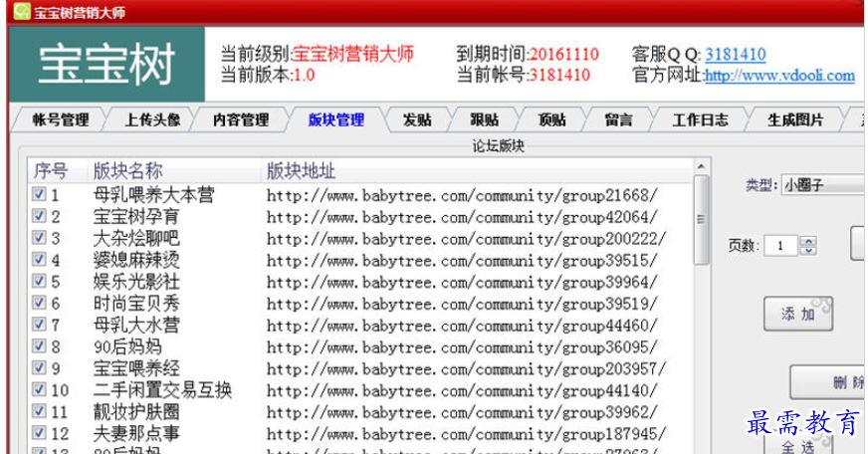Open customer service QQ link 3181410
Image resolution: width=868 pixels, height=454 pixels.
tap(736, 54)
